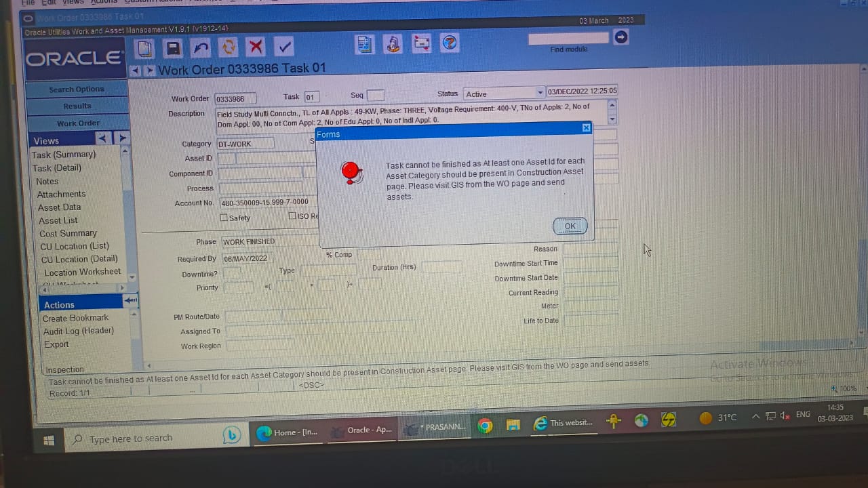This screenshot has width=868, height=488.
Task: Click Audit Log (Header) action
Action: (x=79, y=331)
